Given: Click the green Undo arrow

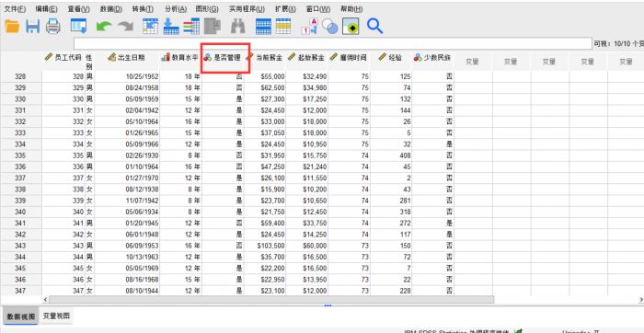Looking at the screenshot, I should (104, 27).
